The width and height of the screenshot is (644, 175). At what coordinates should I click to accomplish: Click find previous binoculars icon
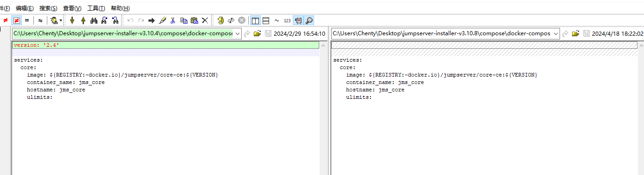(x=115, y=20)
